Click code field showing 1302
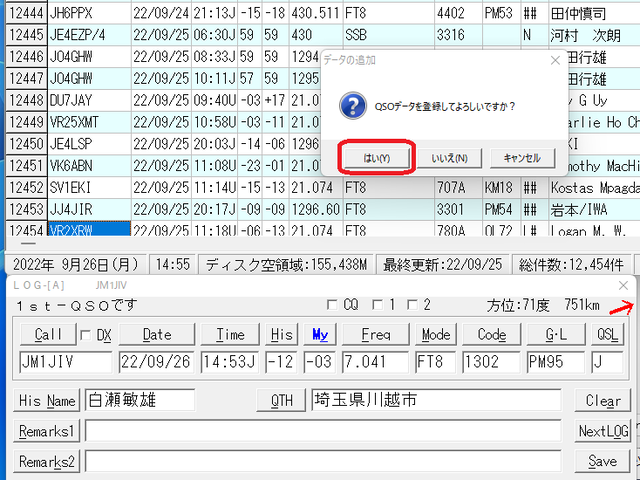This screenshot has width=640, height=480. tap(491, 362)
